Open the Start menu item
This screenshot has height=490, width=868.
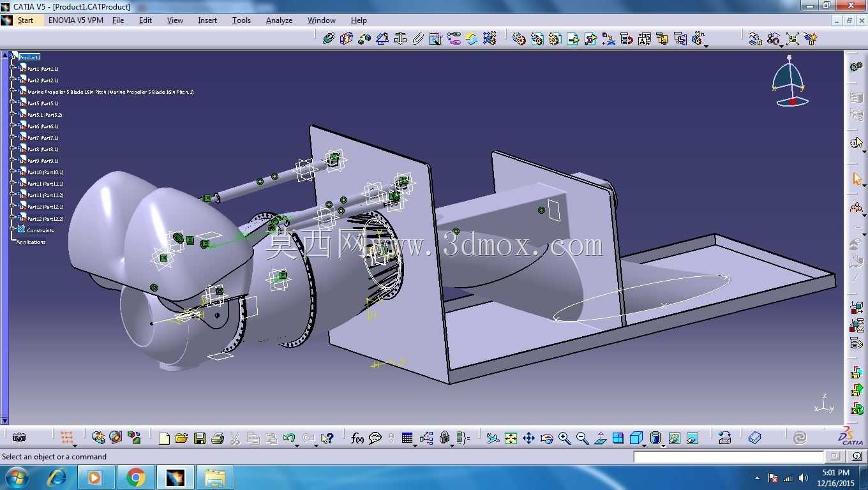coord(26,20)
